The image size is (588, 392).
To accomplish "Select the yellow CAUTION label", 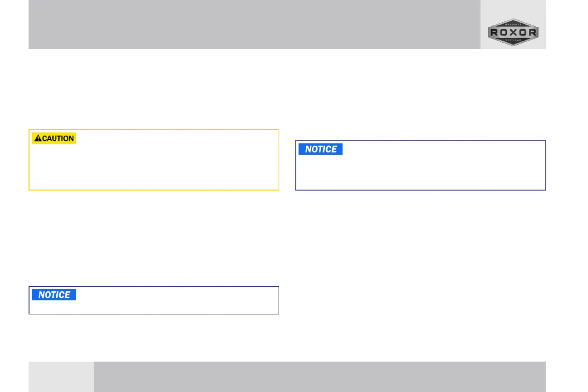I will click(x=54, y=138).
